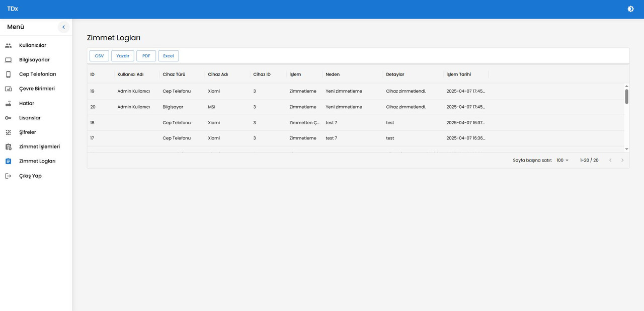Collapse the Menü sidebar chevron
Image resolution: width=644 pixels, height=311 pixels.
63,27
